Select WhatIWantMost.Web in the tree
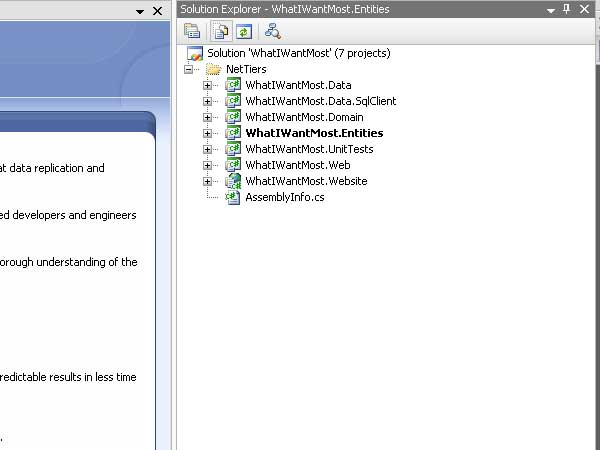Screen dimensions: 600x450 [298, 166]
